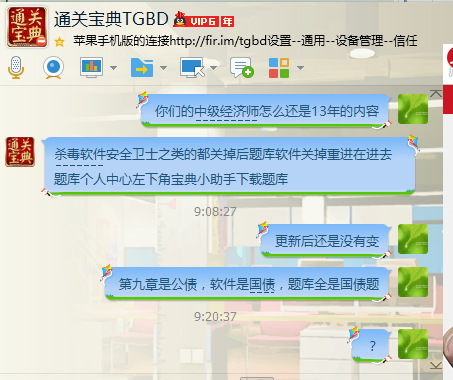
Task: Click message line 题库个人中心左下角宝典小助手下载题库
Action: pyautogui.click(x=171, y=179)
